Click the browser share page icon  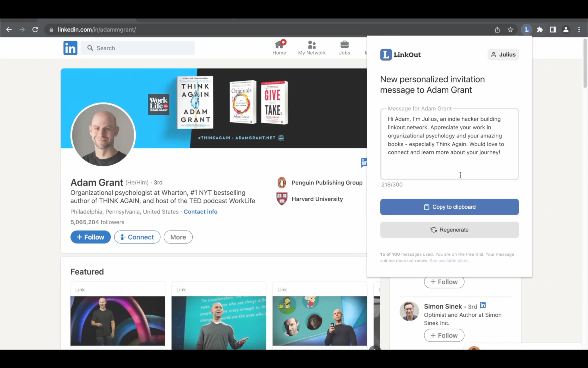click(497, 30)
